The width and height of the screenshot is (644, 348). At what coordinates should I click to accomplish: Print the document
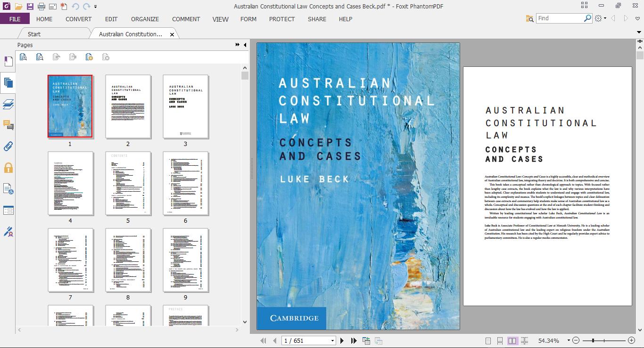tap(41, 7)
